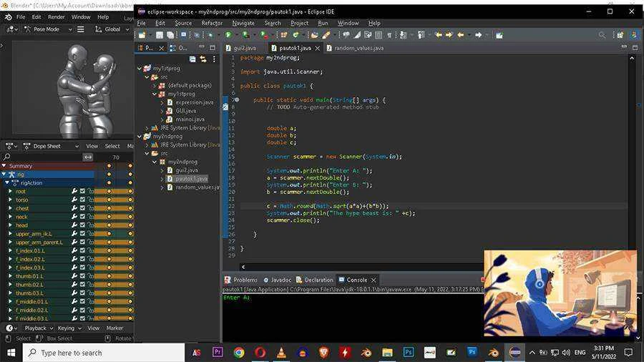Minimize the editor area icon
644x362 pixels.
624,48
